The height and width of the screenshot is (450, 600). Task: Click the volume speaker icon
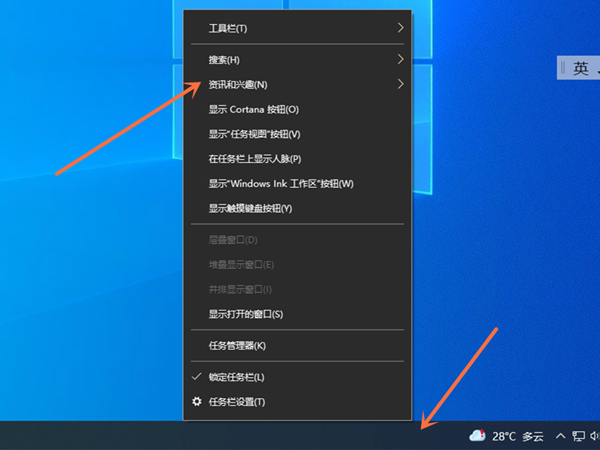595,436
